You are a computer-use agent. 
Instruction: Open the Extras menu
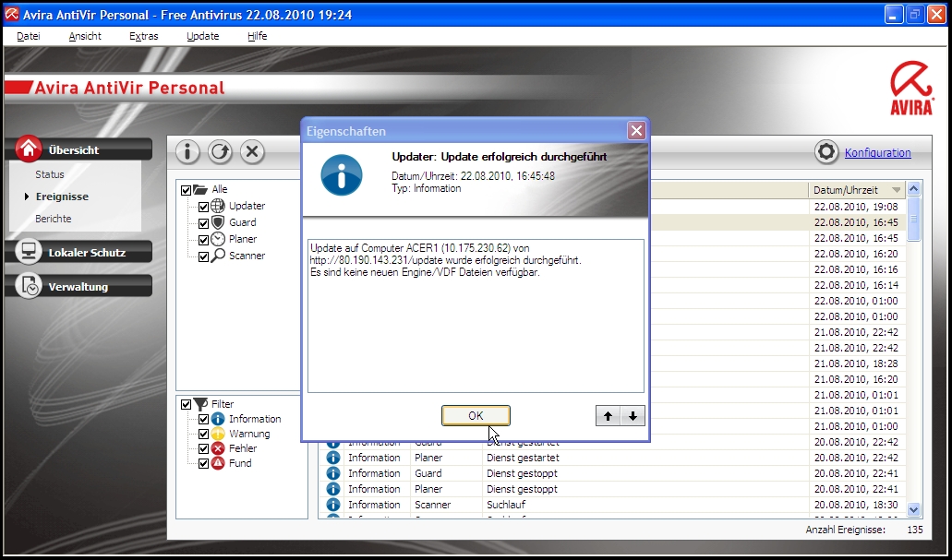tap(143, 36)
